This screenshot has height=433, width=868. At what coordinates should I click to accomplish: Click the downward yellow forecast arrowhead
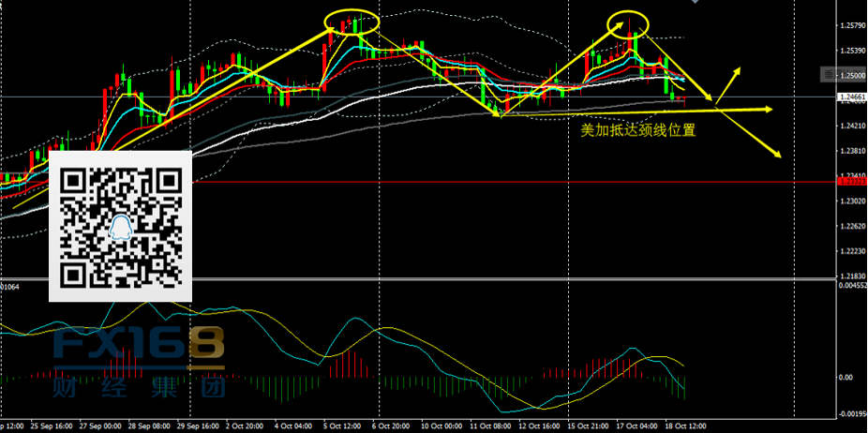pos(778,156)
